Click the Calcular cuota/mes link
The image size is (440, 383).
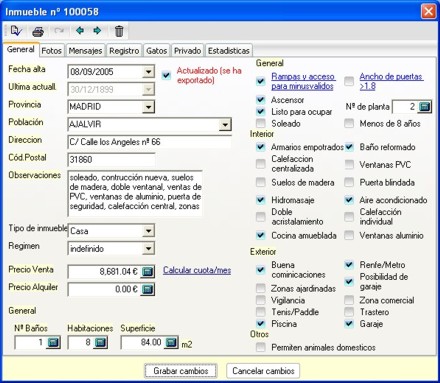(x=197, y=270)
